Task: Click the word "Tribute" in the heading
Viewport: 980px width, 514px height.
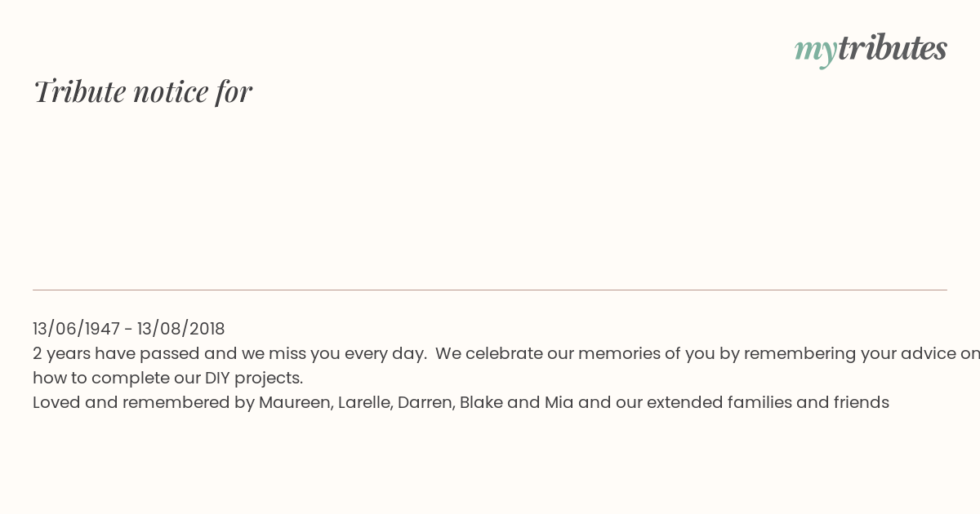Action: (80, 91)
